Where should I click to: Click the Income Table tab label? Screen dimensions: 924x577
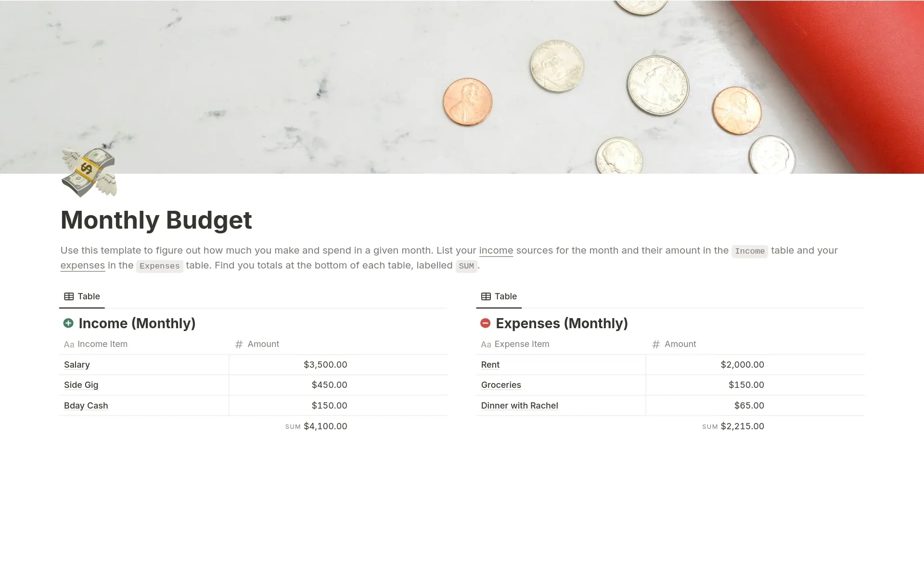point(81,296)
